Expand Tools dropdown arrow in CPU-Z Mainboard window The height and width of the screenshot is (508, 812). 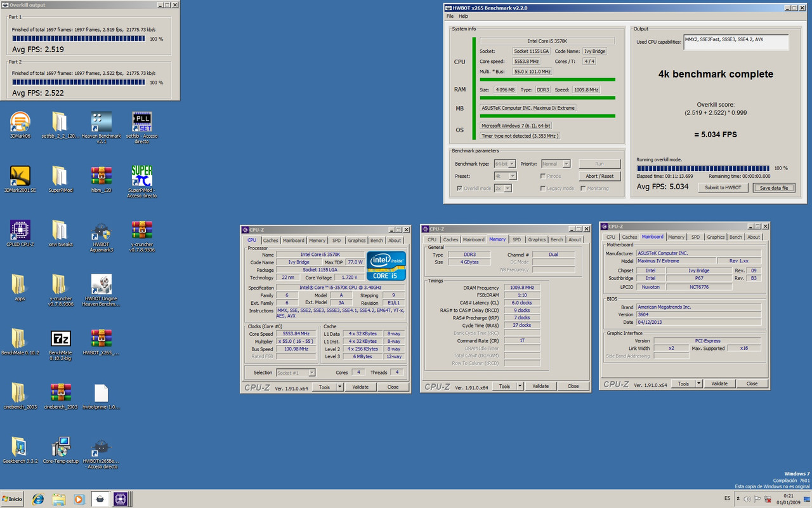(698, 384)
